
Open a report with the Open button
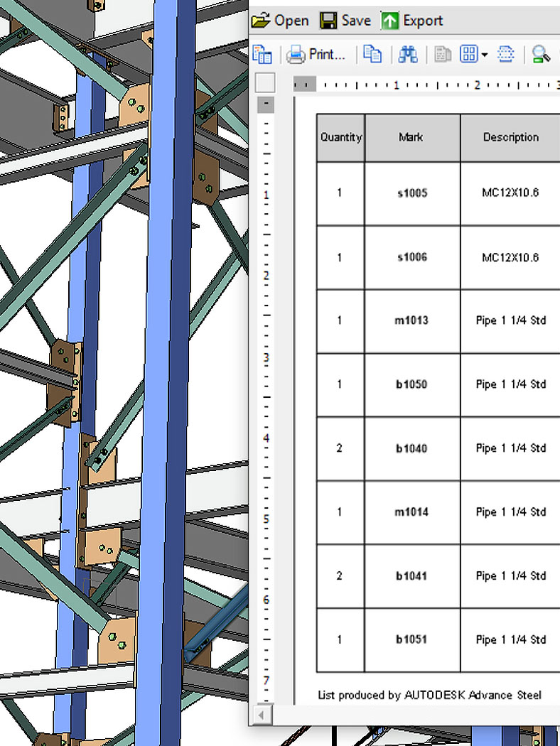click(280, 21)
